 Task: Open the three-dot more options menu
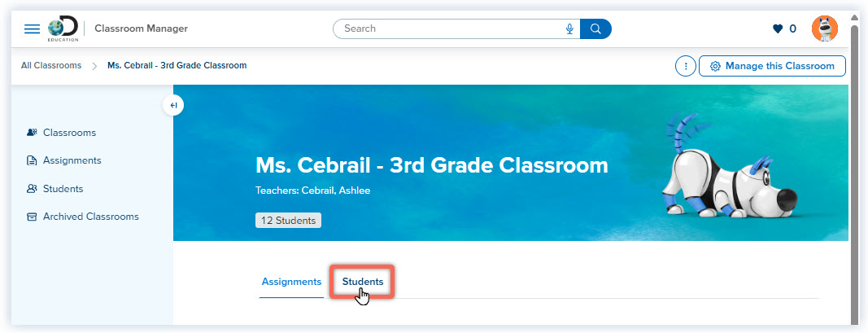(x=686, y=66)
